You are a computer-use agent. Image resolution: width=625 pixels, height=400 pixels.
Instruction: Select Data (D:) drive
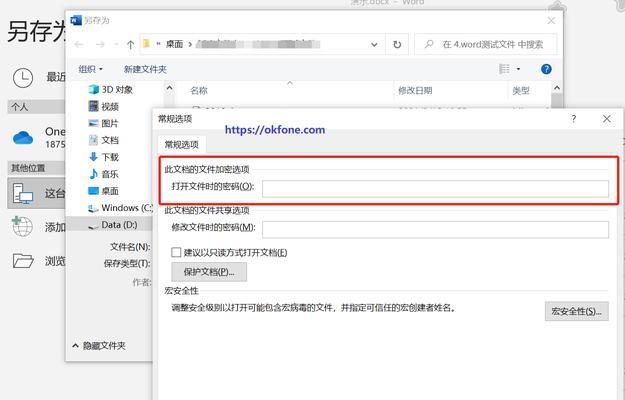112,225
